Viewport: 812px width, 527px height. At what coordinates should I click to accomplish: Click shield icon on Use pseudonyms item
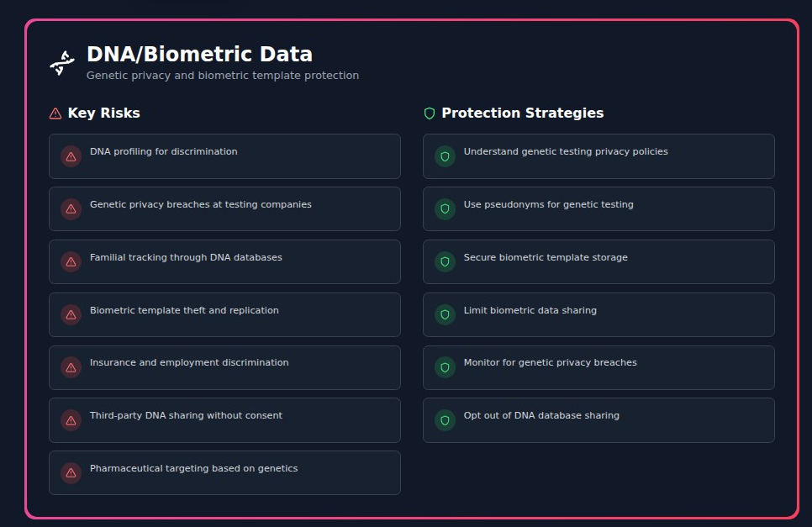tap(445, 209)
